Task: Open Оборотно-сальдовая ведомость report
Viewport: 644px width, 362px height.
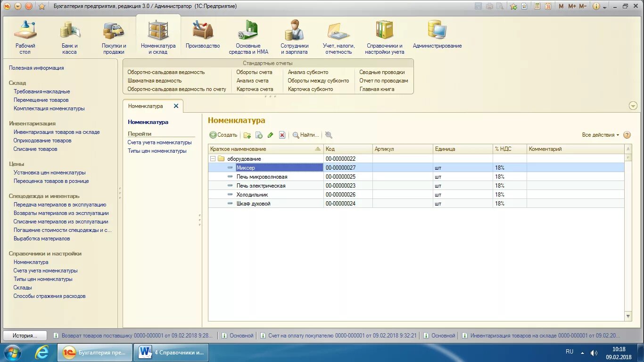Action: (166, 72)
